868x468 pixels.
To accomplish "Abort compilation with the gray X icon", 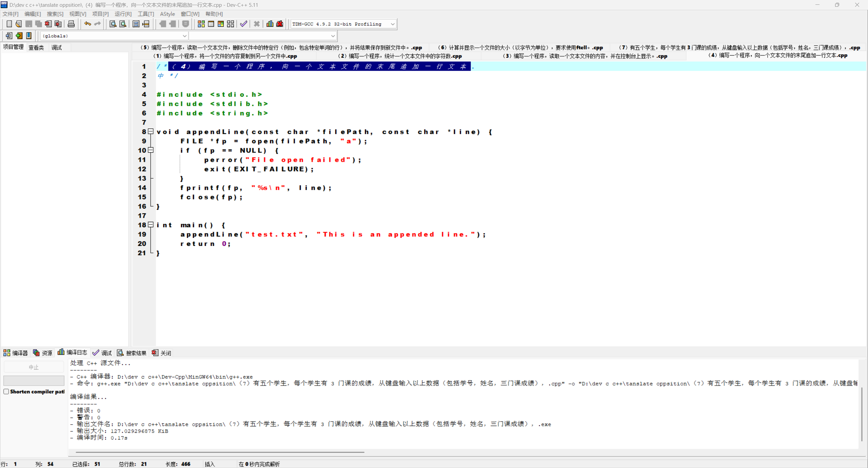I will 257,24.
